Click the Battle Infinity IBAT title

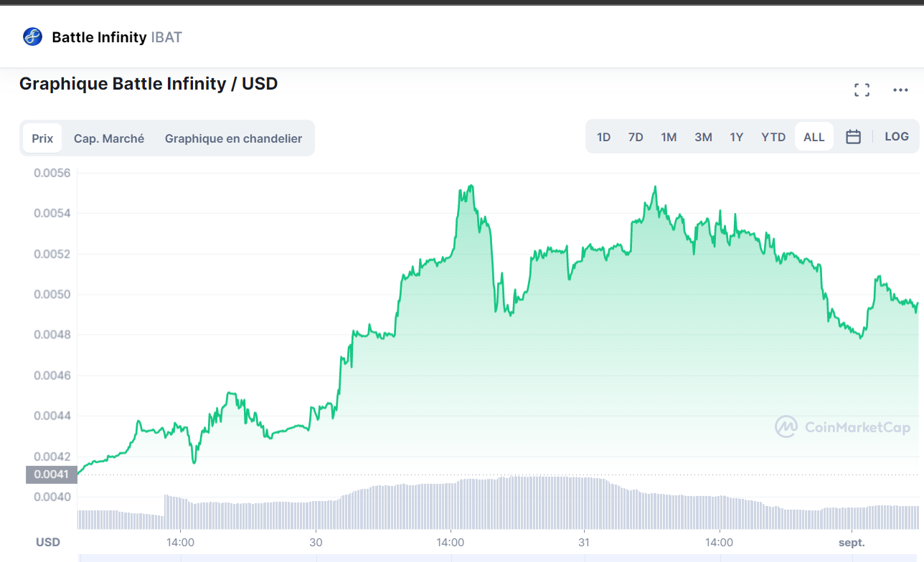(117, 37)
